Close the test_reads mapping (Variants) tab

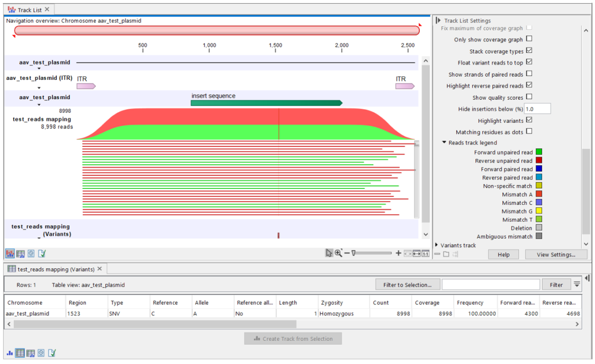pos(99,269)
